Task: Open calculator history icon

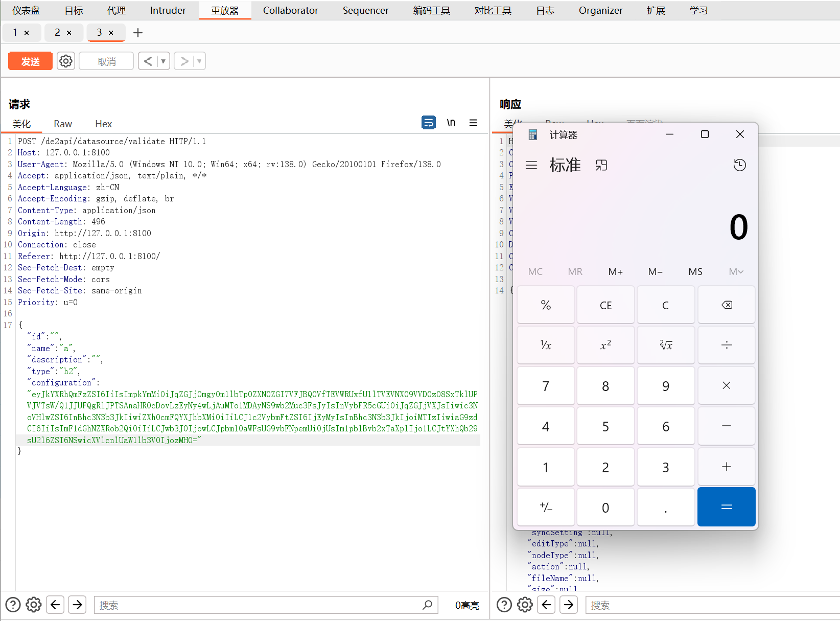Action: click(x=739, y=165)
